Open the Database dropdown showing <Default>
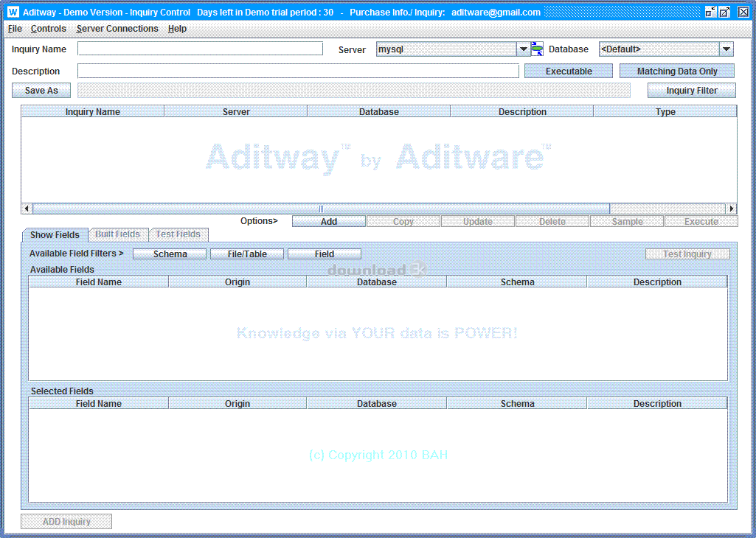 tap(666, 49)
